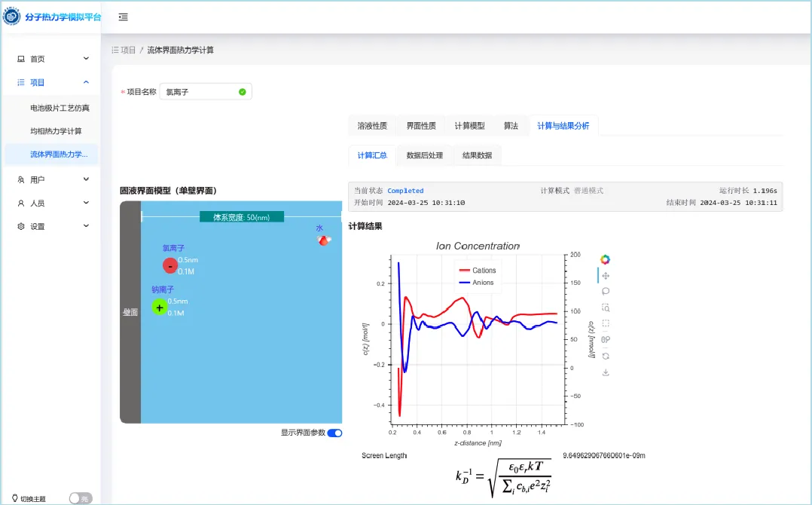Download the plot using Save icon

[605, 372]
